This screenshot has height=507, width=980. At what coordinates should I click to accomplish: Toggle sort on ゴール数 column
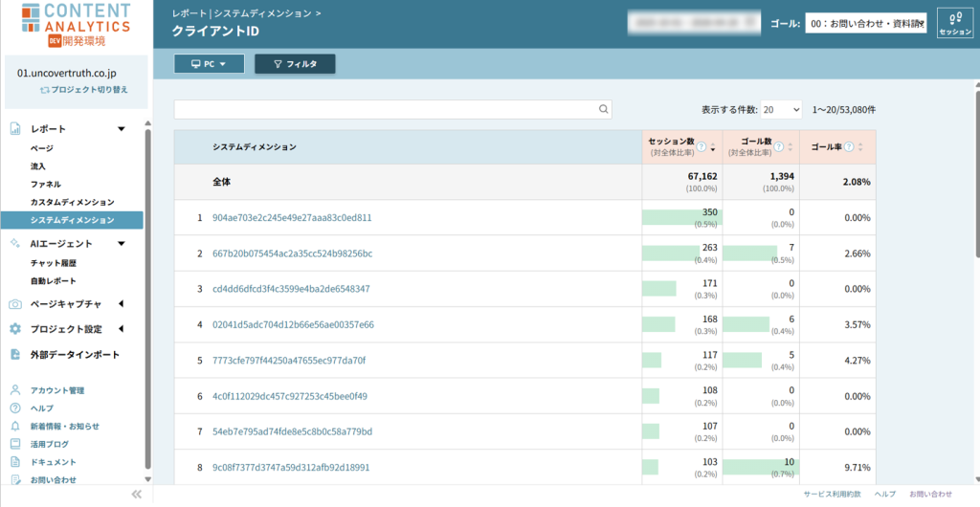790,147
